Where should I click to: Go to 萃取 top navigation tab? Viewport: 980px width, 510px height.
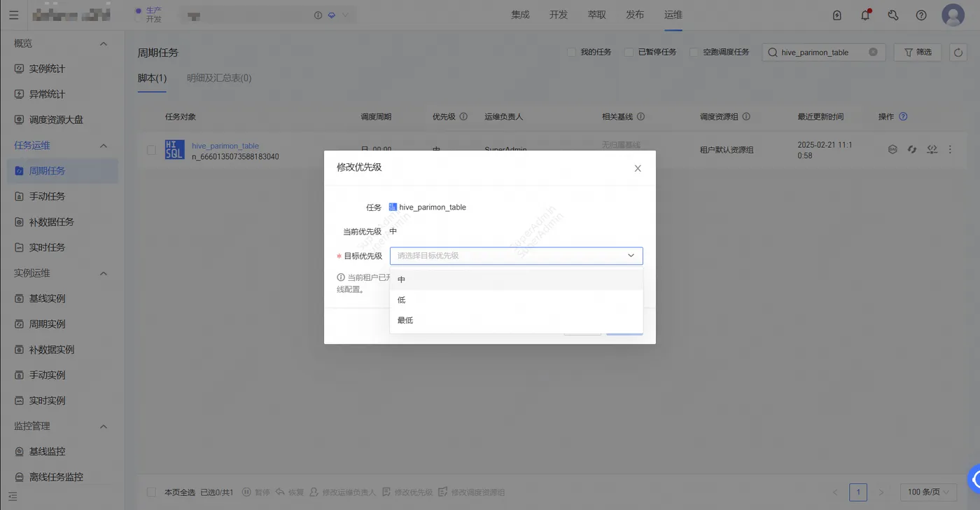coord(597,15)
